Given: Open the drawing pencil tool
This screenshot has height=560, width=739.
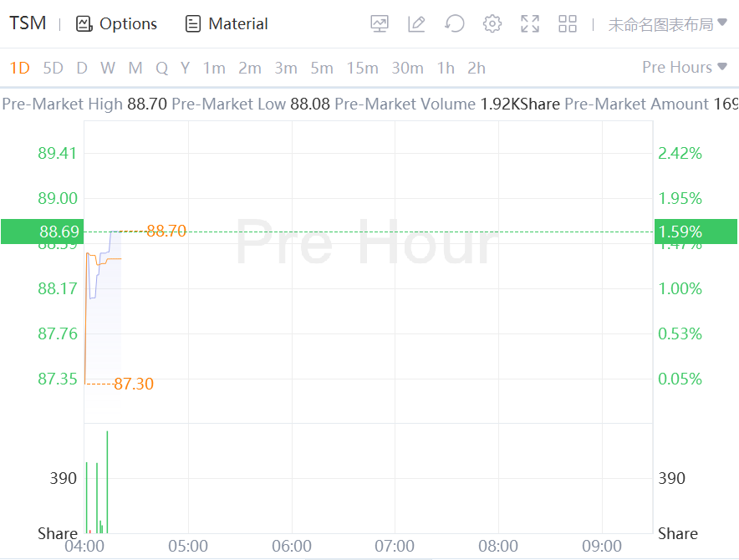Looking at the screenshot, I should pos(416,24).
